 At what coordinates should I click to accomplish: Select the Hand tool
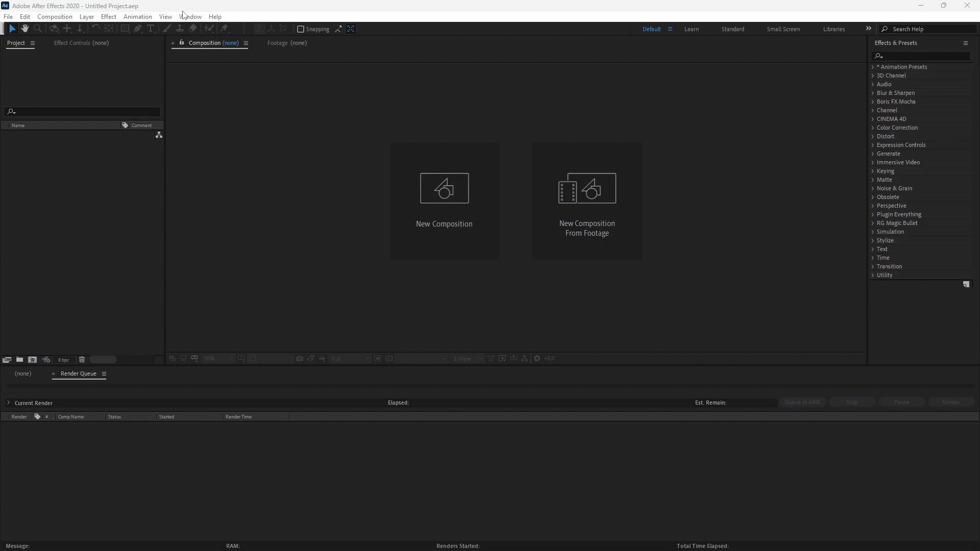point(24,29)
